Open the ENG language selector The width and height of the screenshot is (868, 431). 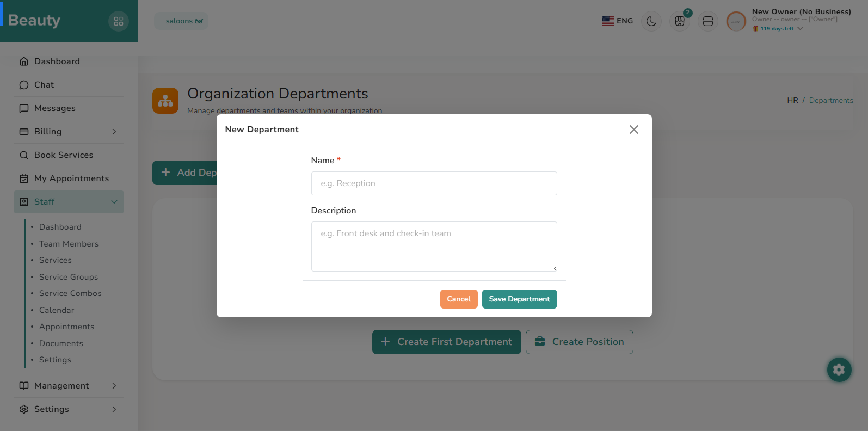[x=618, y=21]
